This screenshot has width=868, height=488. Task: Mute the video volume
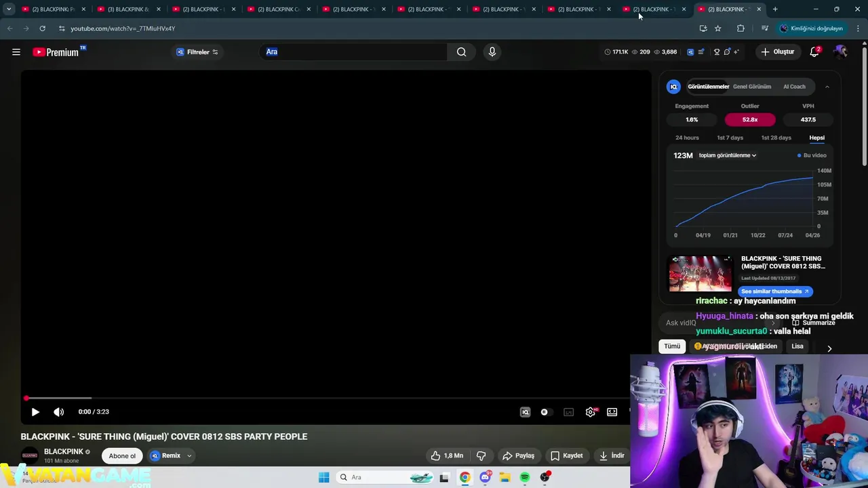tap(59, 411)
